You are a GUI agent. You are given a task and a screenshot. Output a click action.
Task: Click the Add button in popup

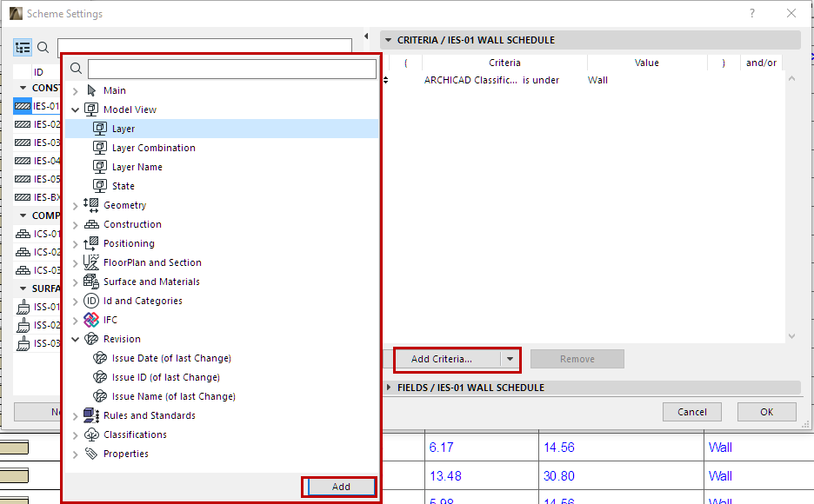[341, 487]
